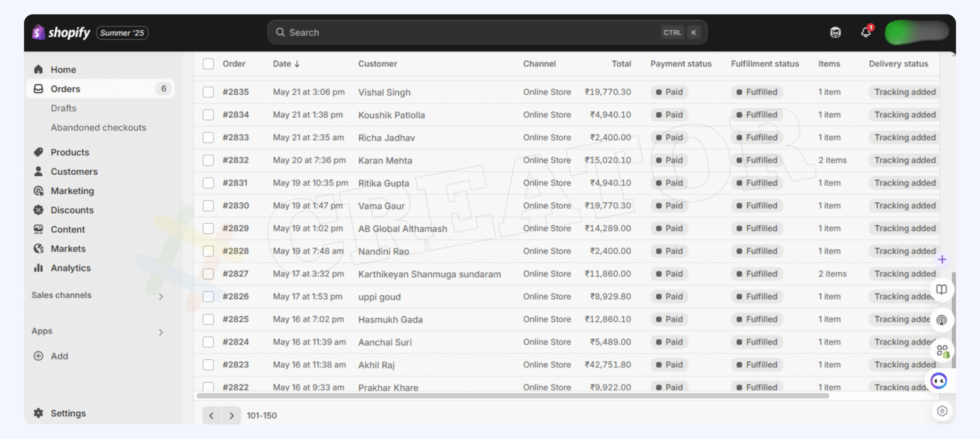980x439 pixels.
Task: Go to Analytics in sidebar
Action: coord(70,268)
